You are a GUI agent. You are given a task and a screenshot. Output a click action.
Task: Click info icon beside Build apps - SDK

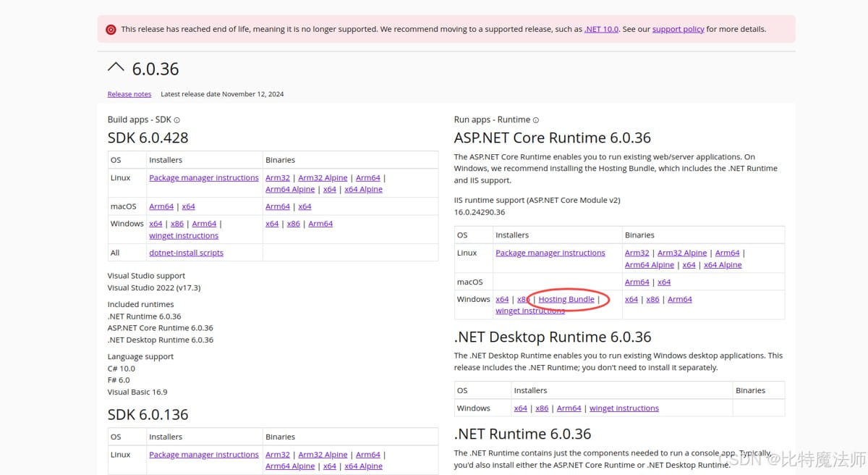coord(177,120)
